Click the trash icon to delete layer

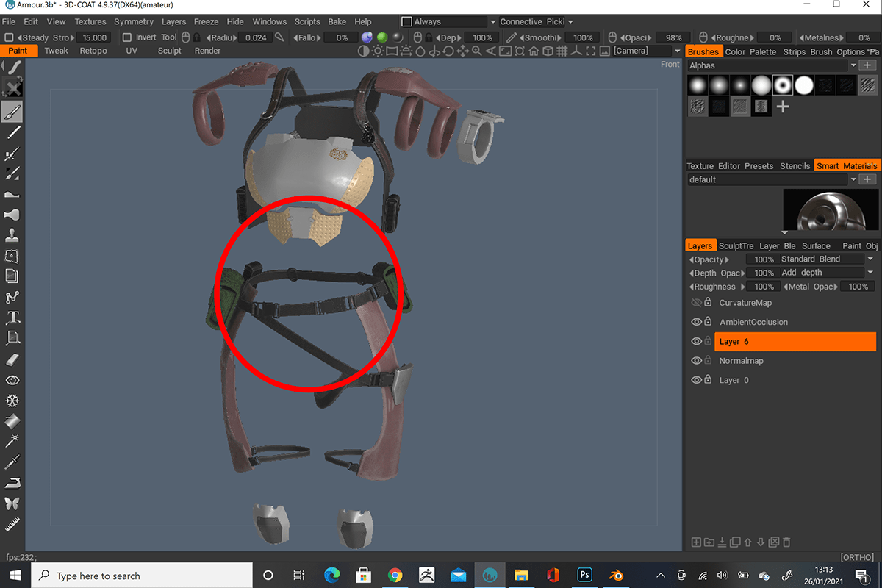coord(786,542)
